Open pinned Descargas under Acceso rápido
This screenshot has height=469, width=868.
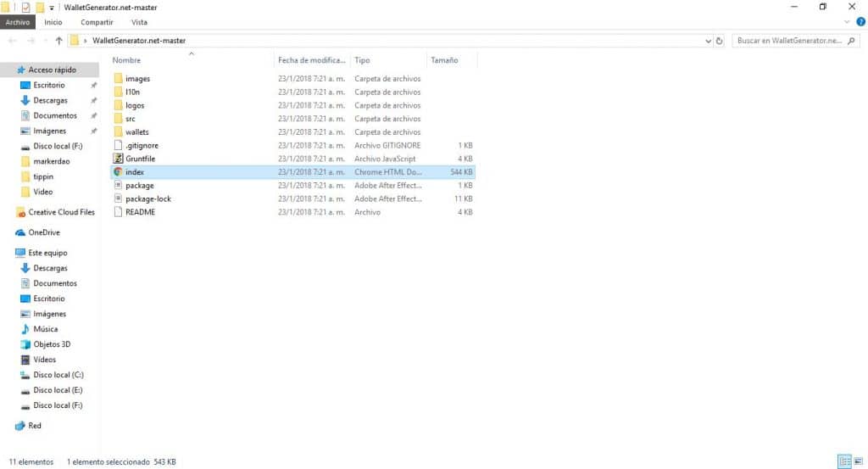click(x=50, y=100)
